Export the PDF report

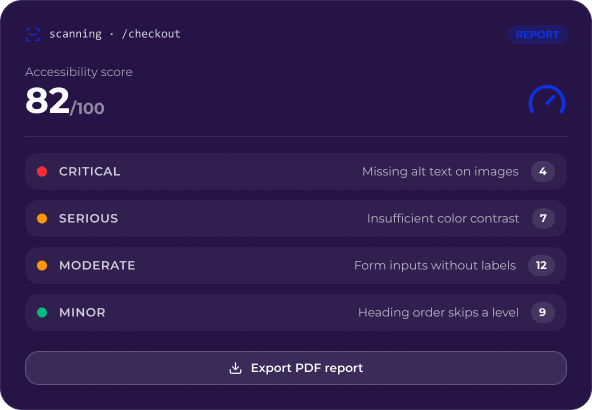click(296, 368)
